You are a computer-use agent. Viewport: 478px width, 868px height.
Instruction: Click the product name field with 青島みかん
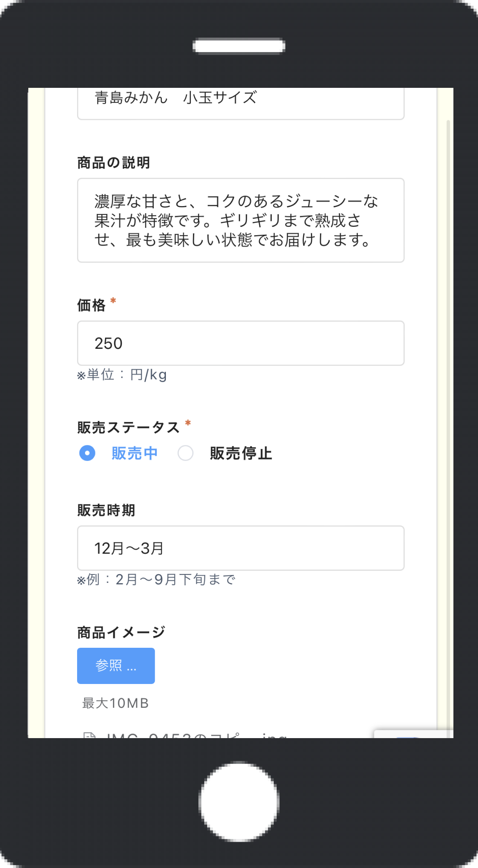(x=240, y=101)
